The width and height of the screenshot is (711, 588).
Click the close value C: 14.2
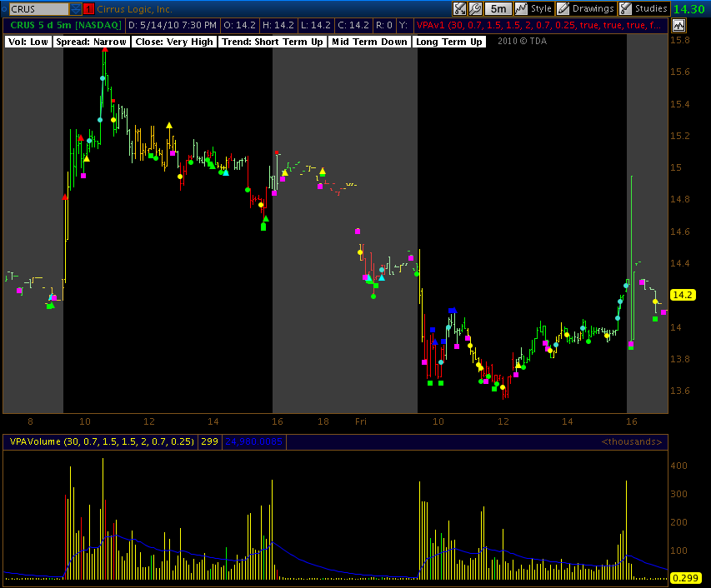click(353, 25)
